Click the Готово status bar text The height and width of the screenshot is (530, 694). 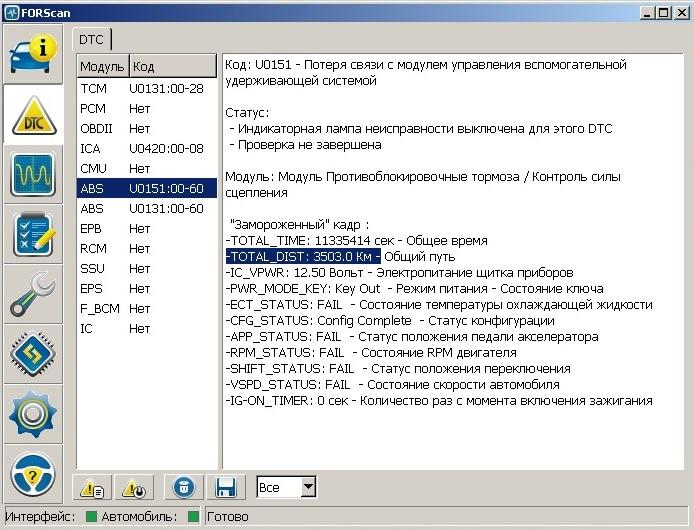[227, 517]
